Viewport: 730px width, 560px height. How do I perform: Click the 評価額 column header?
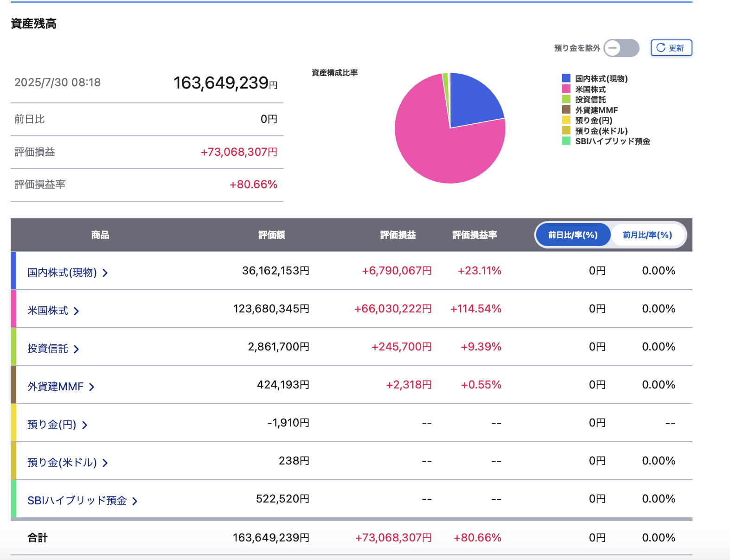[272, 235]
